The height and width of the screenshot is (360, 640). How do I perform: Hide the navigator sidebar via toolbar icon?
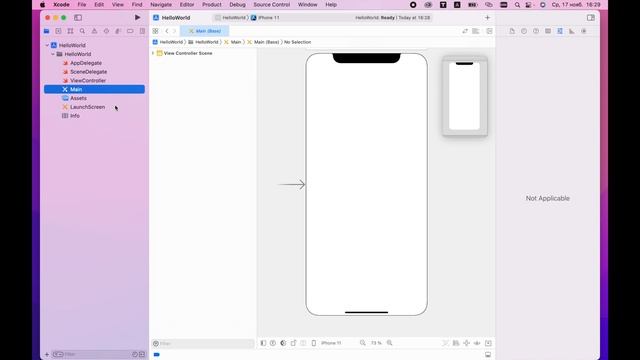(78, 18)
